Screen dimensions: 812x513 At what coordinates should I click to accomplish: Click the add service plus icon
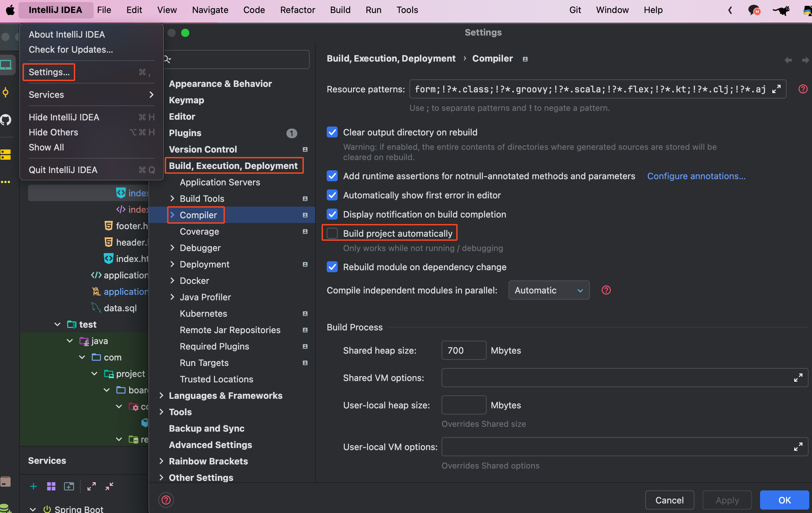coord(33,486)
